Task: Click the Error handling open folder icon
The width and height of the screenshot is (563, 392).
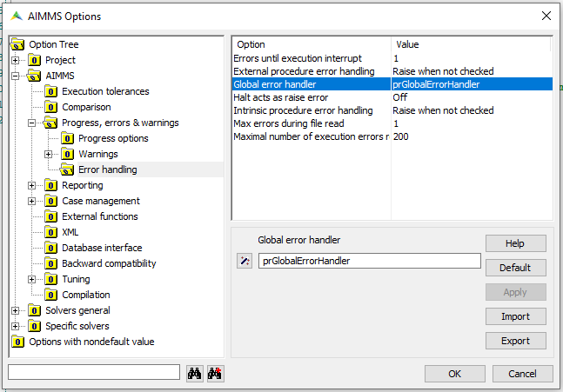Action: point(67,169)
